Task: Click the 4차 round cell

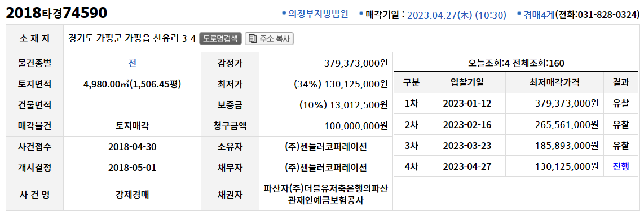Action: (x=411, y=166)
